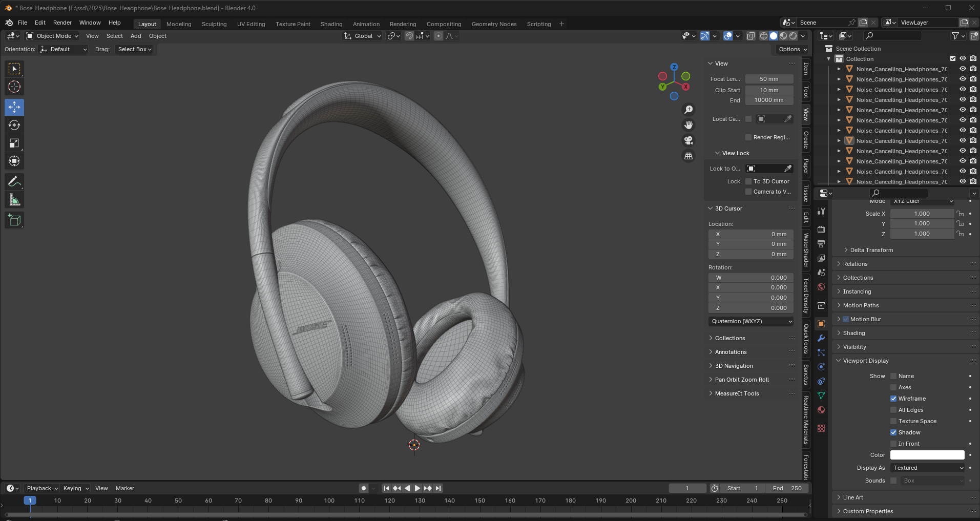Image resolution: width=980 pixels, height=521 pixels.
Task: Open the Add menu in viewport header
Action: pos(136,36)
